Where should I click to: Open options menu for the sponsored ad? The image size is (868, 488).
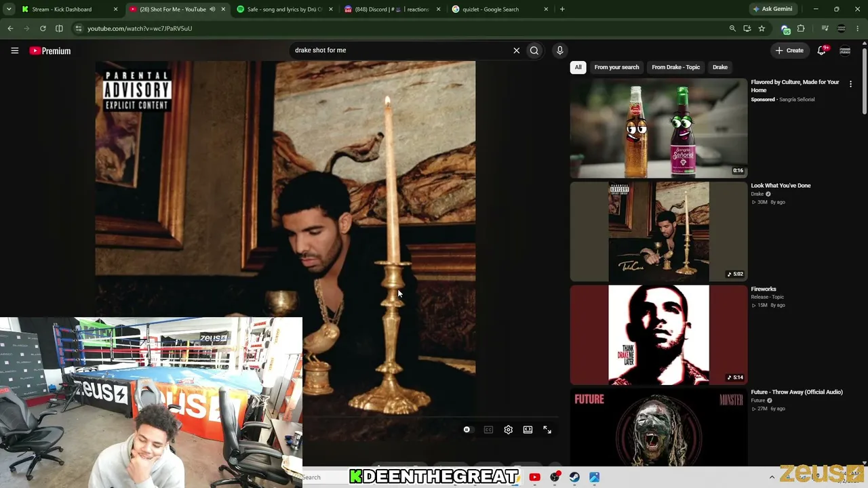[850, 84]
